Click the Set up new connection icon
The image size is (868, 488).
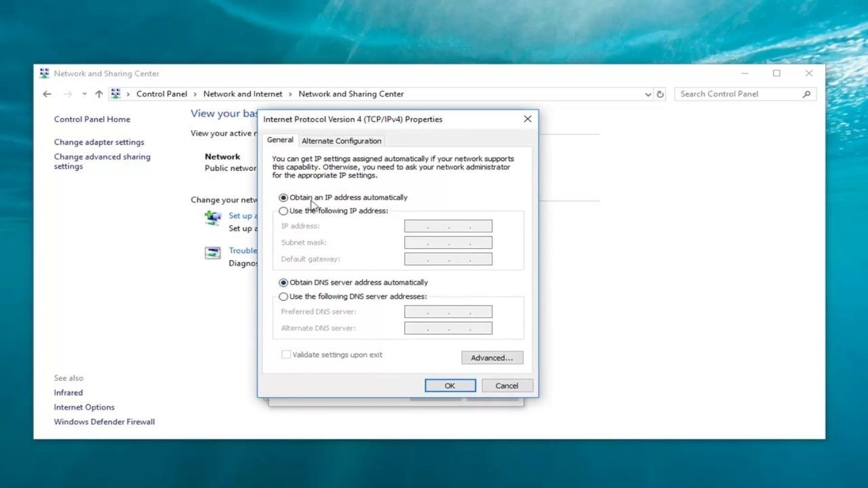(213, 218)
